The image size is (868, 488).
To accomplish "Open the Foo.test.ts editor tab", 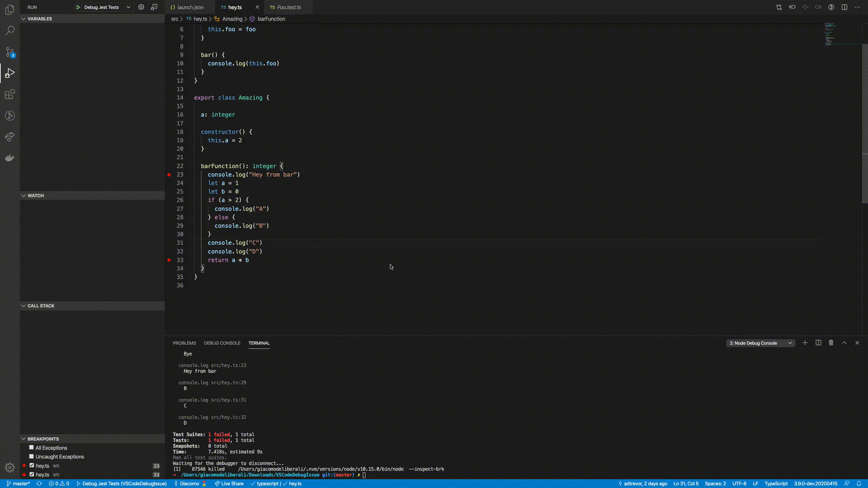I will coord(288,7).
